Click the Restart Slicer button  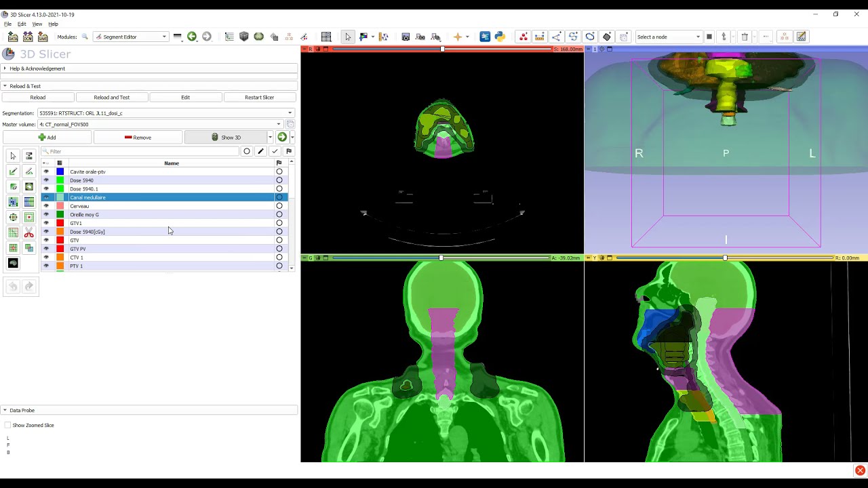coord(259,98)
